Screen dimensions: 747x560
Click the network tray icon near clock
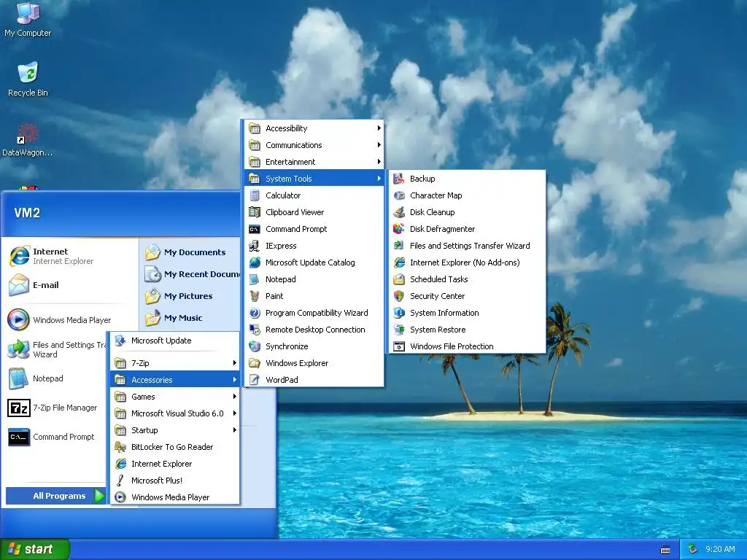(x=693, y=549)
